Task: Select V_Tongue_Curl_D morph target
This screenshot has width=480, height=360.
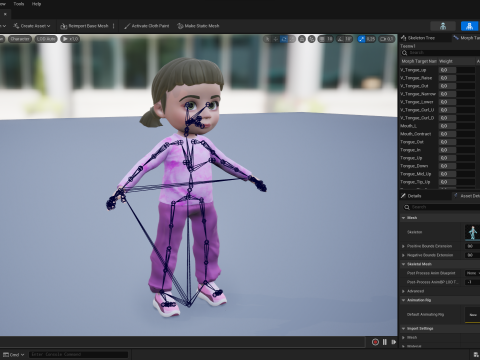Action: (417, 118)
